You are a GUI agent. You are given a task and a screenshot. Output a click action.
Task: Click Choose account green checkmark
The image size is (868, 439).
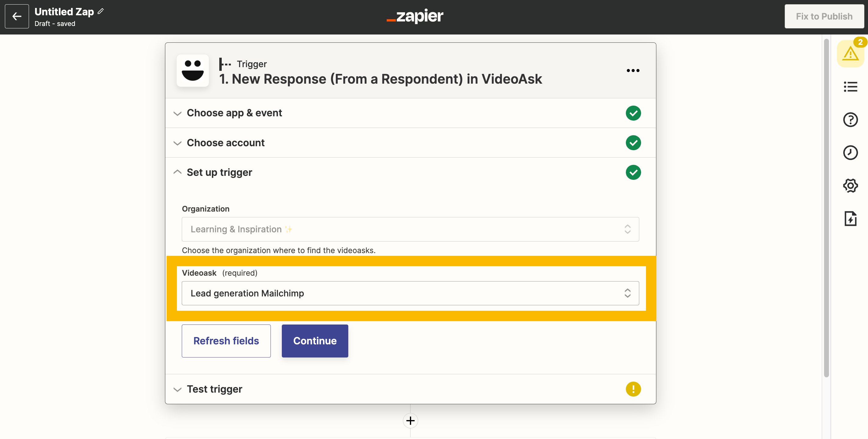tap(633, 143)
